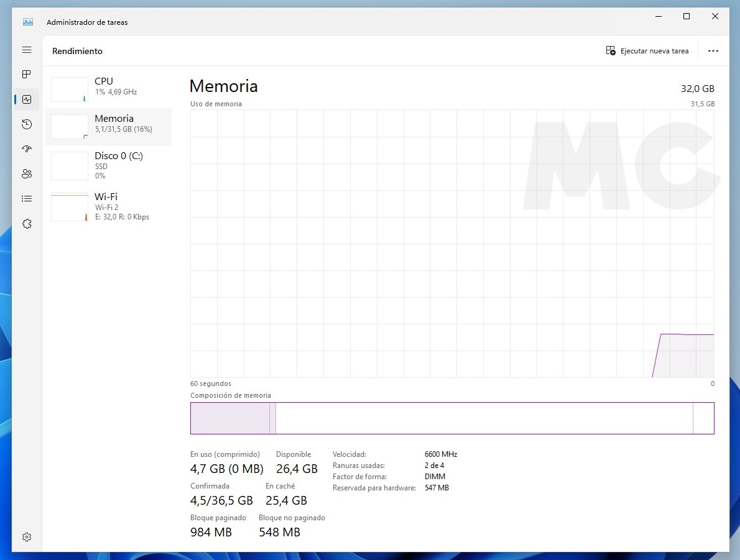The width and height of the screenshot is (740, 560).
Task: Open the three-dots more options menu
Action: (x=713, y=51)
